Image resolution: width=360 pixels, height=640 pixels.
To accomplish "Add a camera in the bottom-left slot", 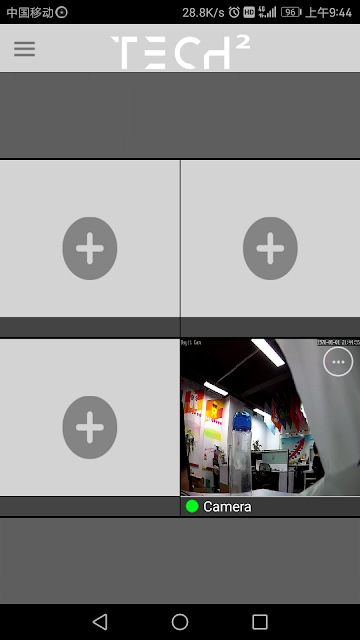I will 90,427.
